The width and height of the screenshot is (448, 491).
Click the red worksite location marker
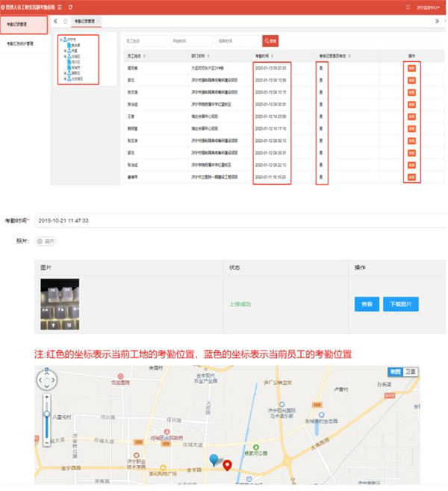(227, 466)
